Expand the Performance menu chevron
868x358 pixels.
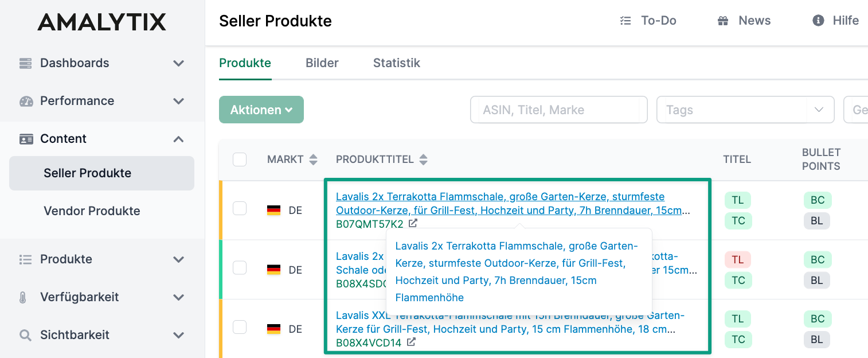coord(179,101)
